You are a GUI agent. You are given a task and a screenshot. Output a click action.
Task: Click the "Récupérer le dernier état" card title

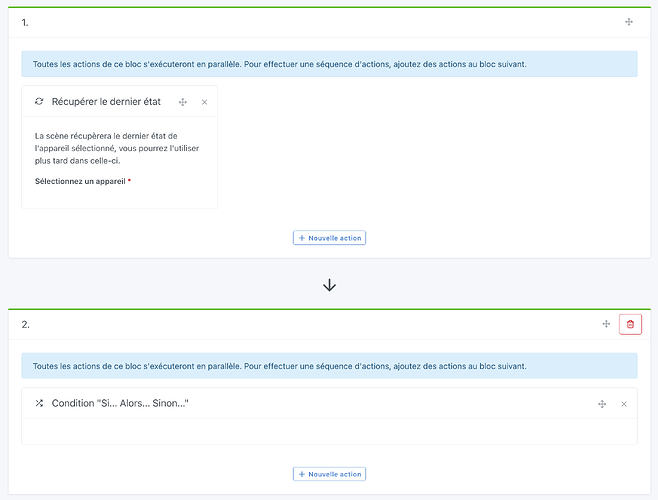[x=108, y=102]
